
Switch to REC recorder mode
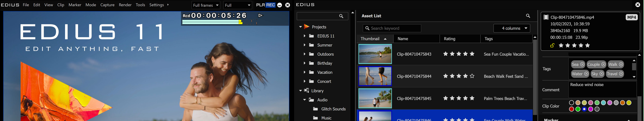click(x=271, y=5)
